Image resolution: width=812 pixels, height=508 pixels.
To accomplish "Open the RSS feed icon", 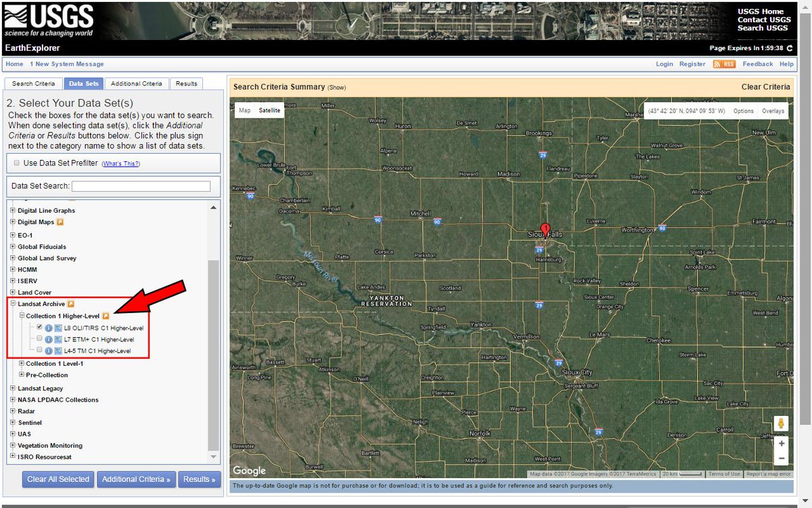I will click(x=723, y=64).
